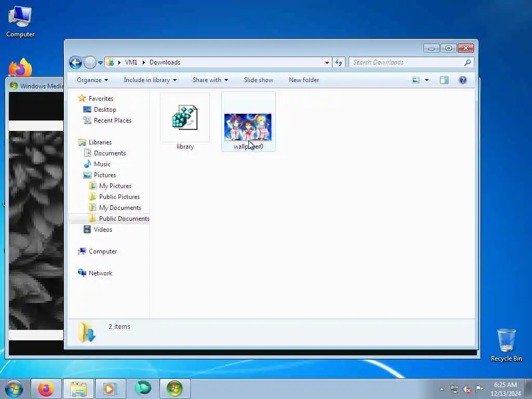
Task: Select the Computer desktop icon
Action: [20, 22]
